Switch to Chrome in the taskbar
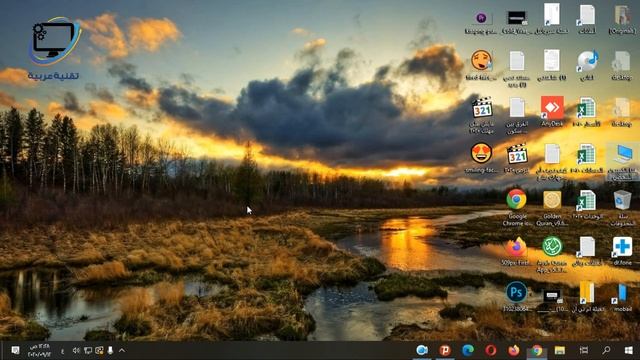Viewport: 640px width, 360px height. click(537, 350)
